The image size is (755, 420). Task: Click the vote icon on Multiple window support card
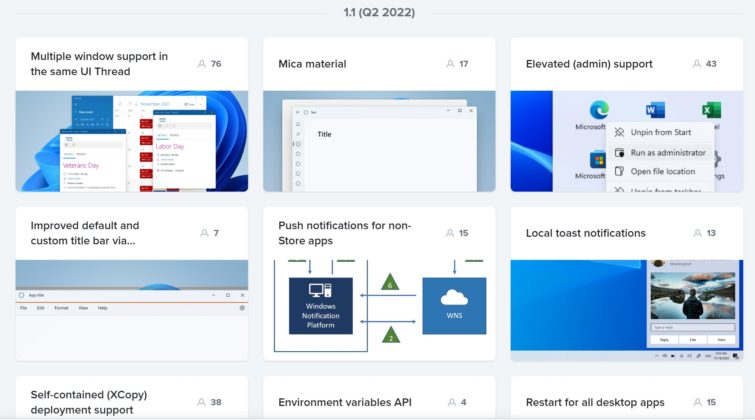[x=202, y=64]
